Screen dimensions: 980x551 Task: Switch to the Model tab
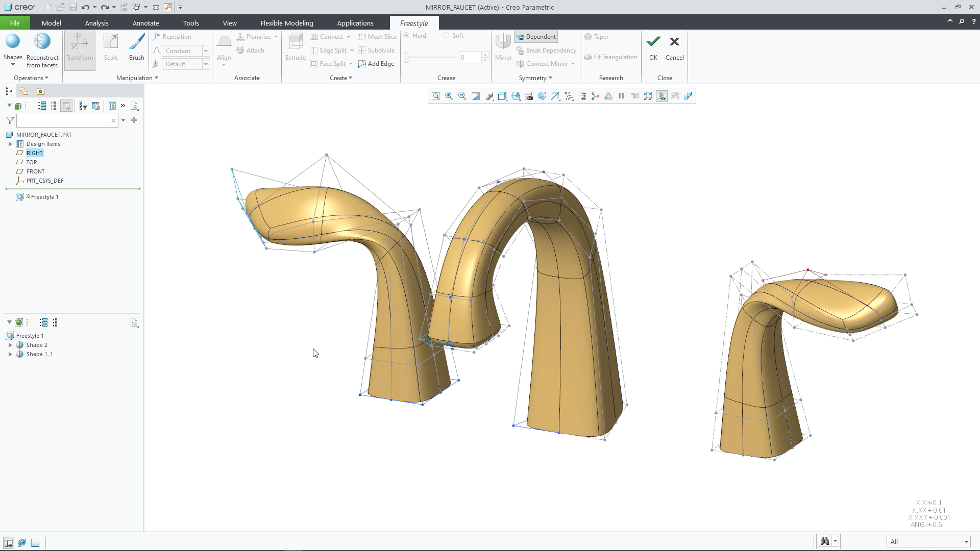[x=52, y=23]
